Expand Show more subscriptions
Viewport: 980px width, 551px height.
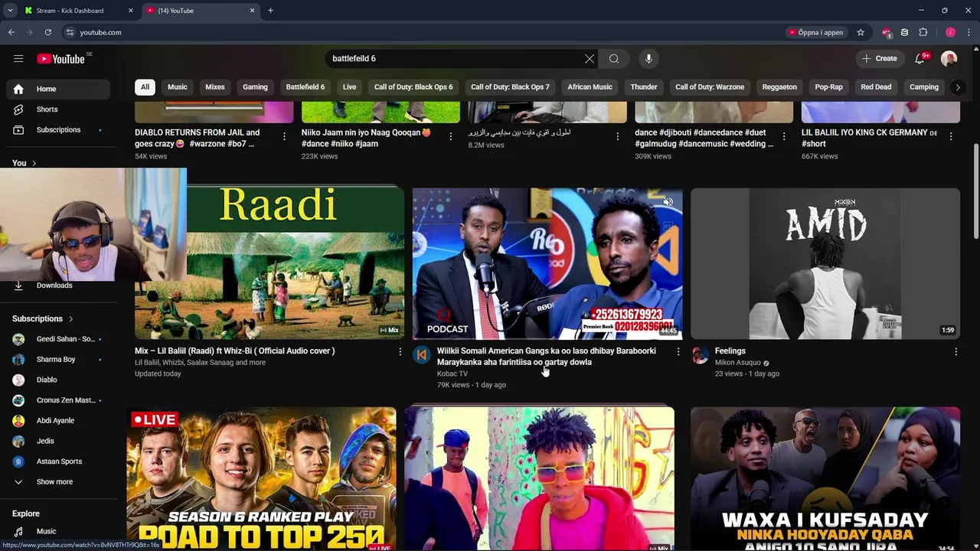(58, 482)
